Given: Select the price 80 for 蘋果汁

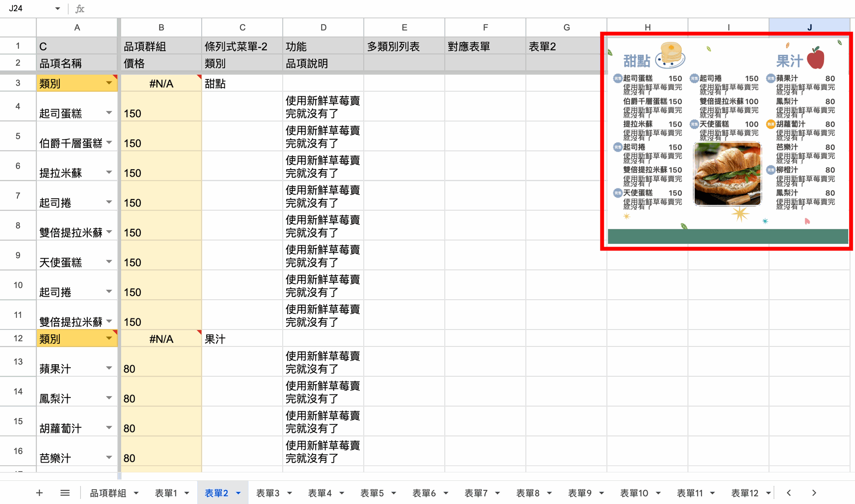Looking at the screenshot, I should click(161, 362).
